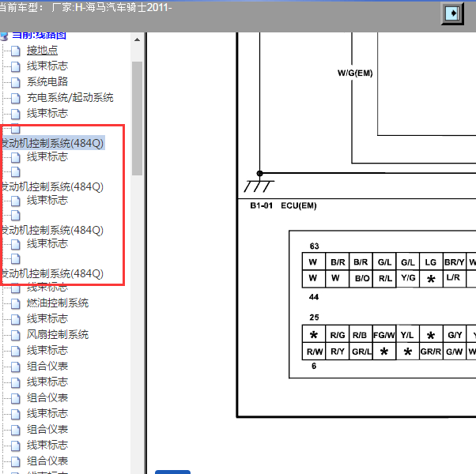Click the R/Y pin cell

[x=338, y=352]
